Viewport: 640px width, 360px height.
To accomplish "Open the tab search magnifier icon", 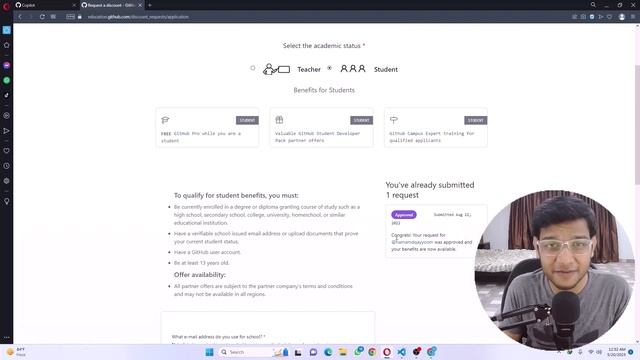I will (593, 5).
